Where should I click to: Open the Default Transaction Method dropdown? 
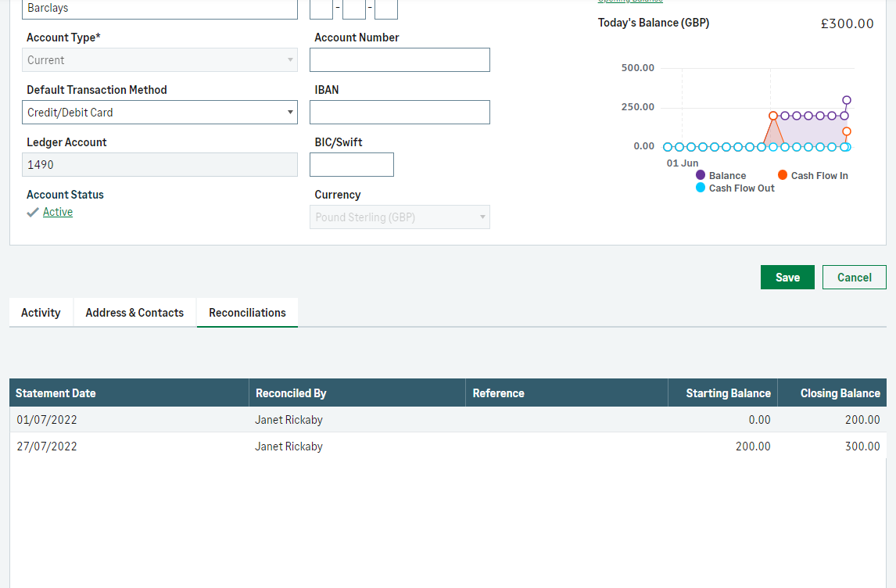(159, 113)
